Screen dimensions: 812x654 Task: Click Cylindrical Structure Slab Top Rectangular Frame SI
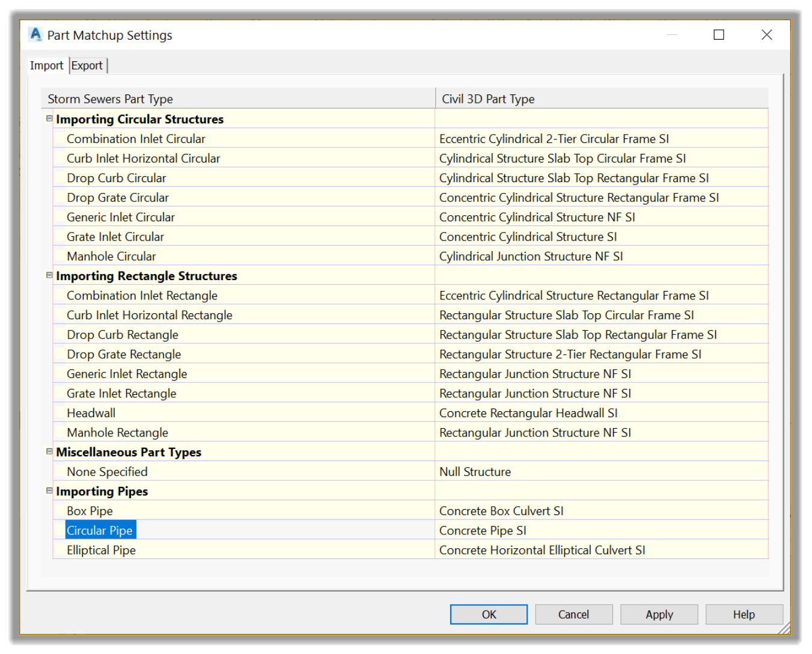(602, 178)
